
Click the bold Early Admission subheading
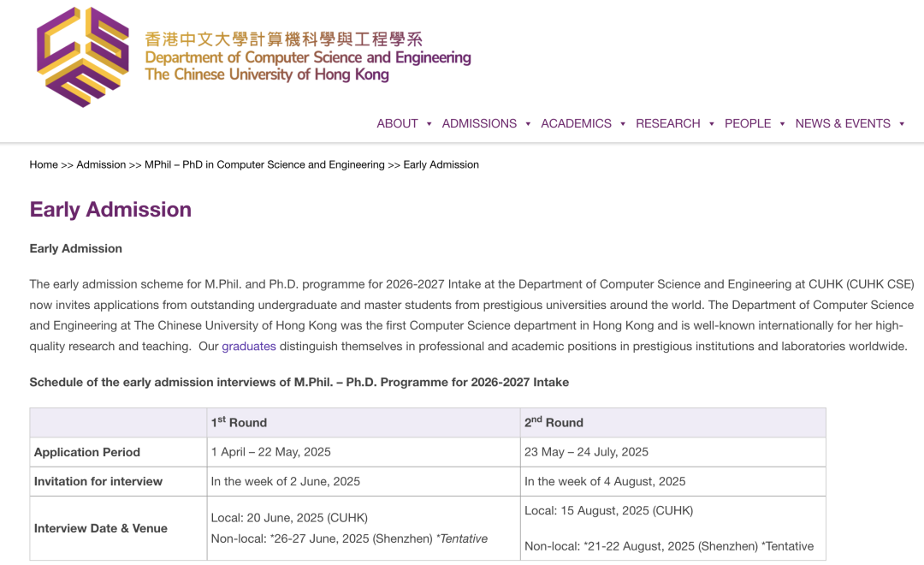coord(76,248)
